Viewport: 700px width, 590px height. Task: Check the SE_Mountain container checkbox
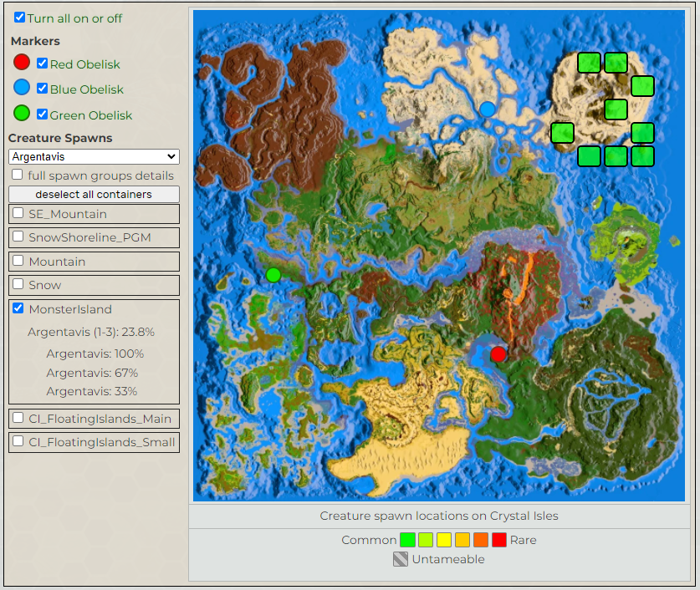pyautogui.click(x=18, y=213)
